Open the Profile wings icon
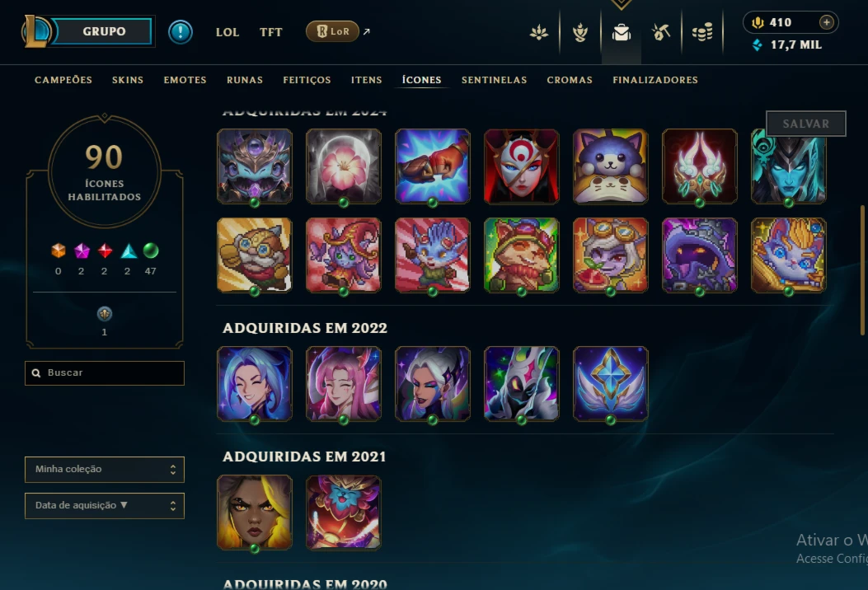The width and height of the screenshot is (868, 590). (538, 32)
